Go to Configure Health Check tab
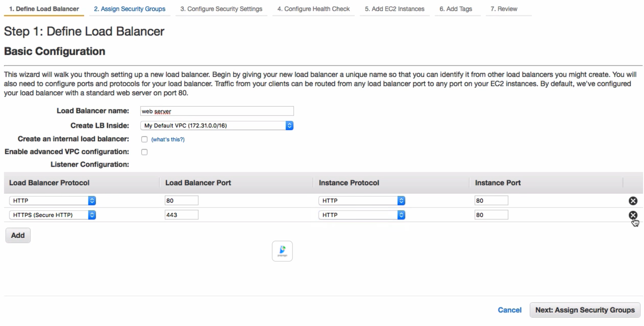This screenshot has width=644, height=326. tap(313, 9)
